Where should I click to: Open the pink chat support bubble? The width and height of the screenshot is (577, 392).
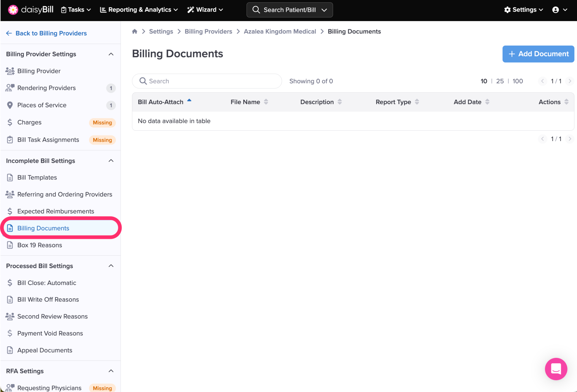tap(556, 369)
